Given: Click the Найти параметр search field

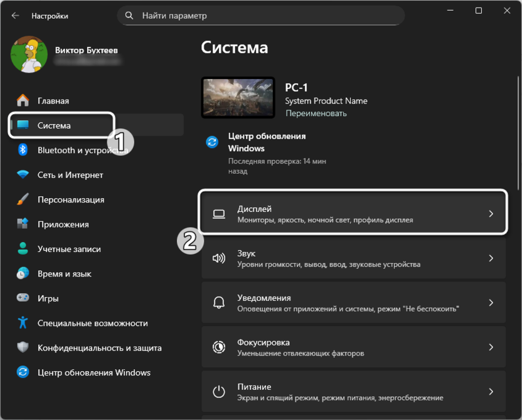Looking at the screenshot, I should 264,15.
